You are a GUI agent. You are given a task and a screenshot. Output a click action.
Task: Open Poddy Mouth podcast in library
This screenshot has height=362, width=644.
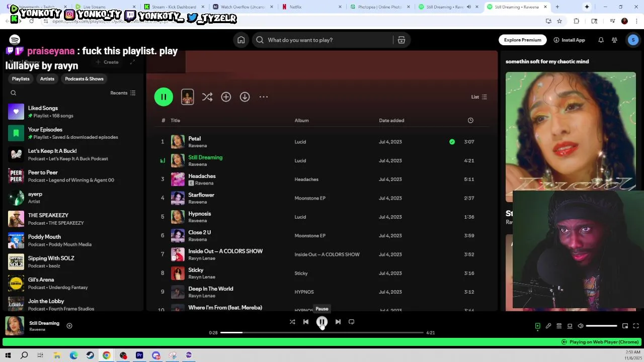[72, 240]
